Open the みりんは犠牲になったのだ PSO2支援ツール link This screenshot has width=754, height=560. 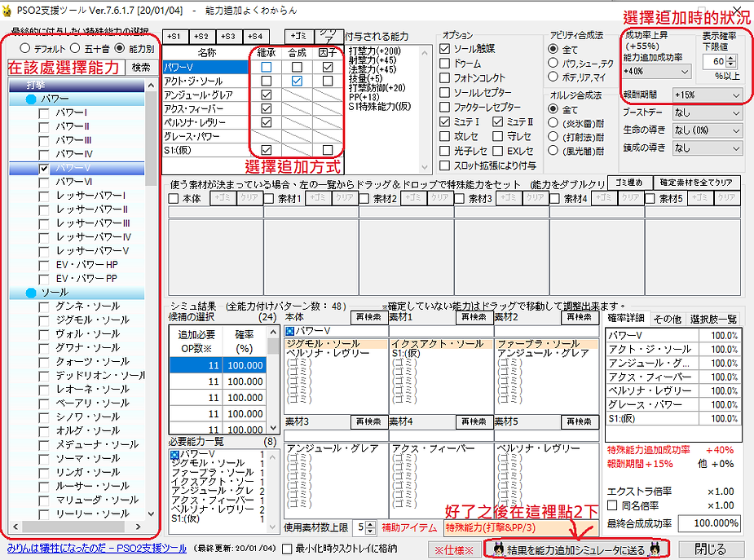pos(97,549)
